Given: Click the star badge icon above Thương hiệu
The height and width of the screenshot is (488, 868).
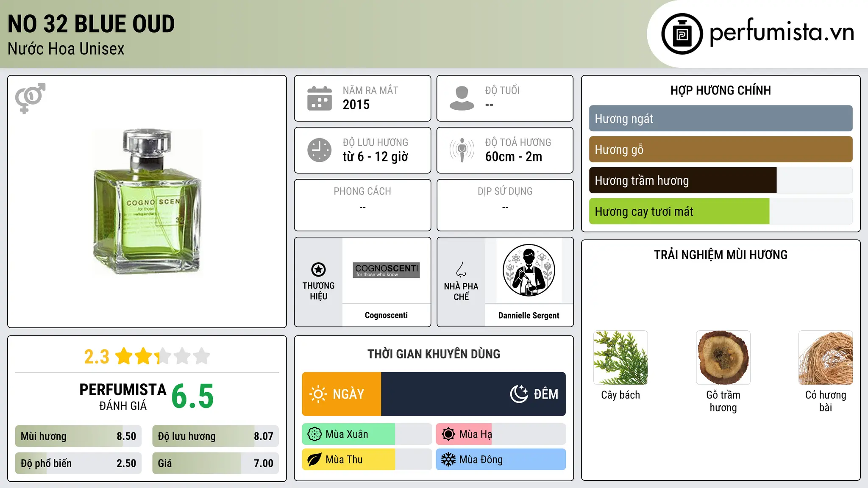Looking at the screenshot, I should 318,269.
